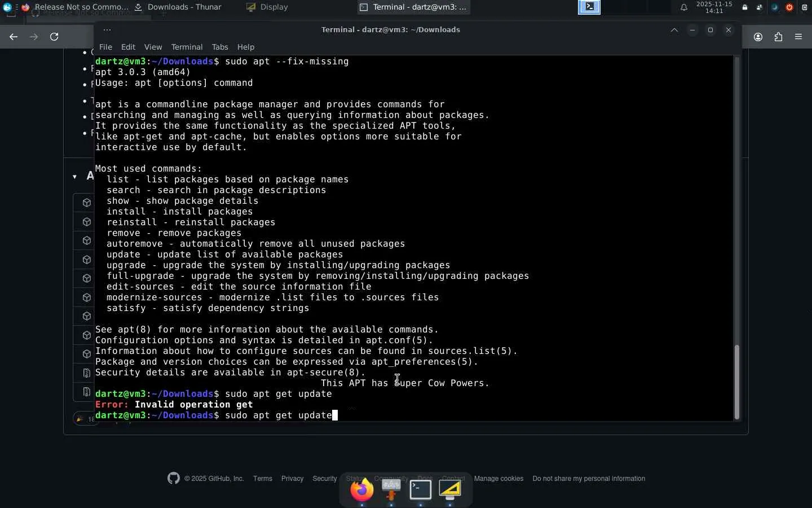Image resolution: width=812 pixels, height=508 pixels.
Task: Click 'Do not share my personal information' link
Action: [589, 479]
